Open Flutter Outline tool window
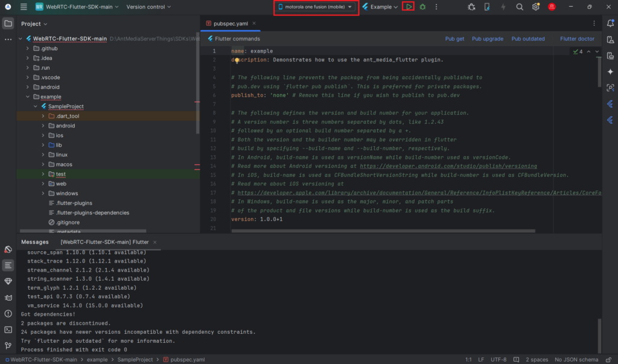The height and width of the screenshot is (364, 618). (610, 104)
